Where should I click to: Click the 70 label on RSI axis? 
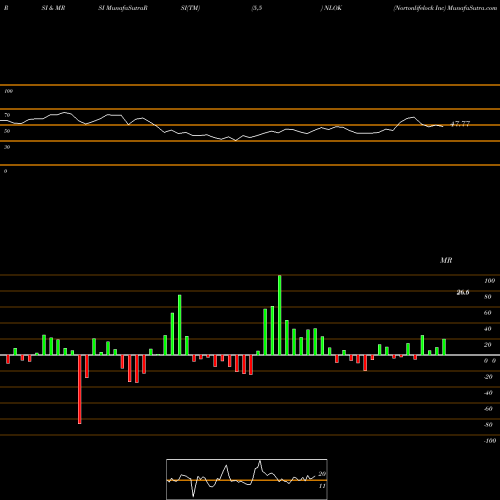(7, 115)
